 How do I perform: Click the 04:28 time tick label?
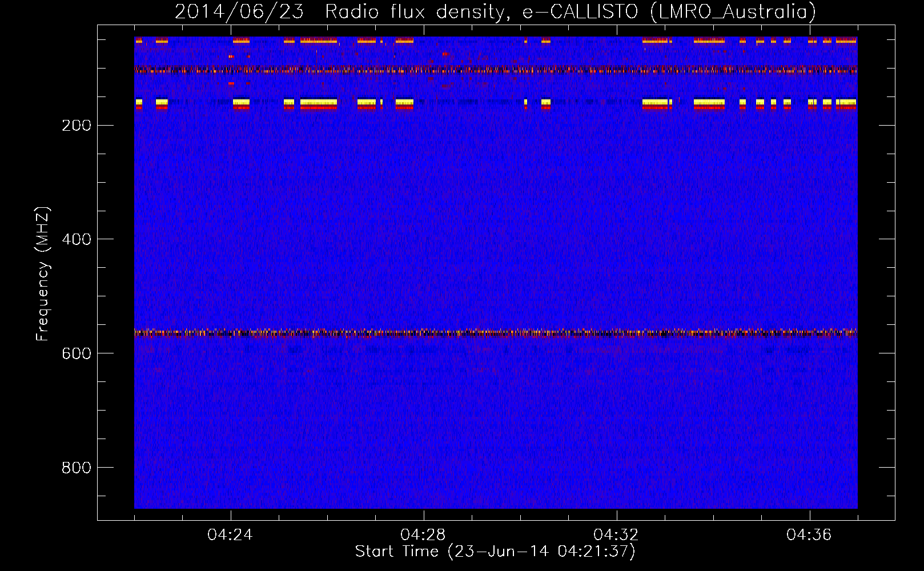pos(423,535)
